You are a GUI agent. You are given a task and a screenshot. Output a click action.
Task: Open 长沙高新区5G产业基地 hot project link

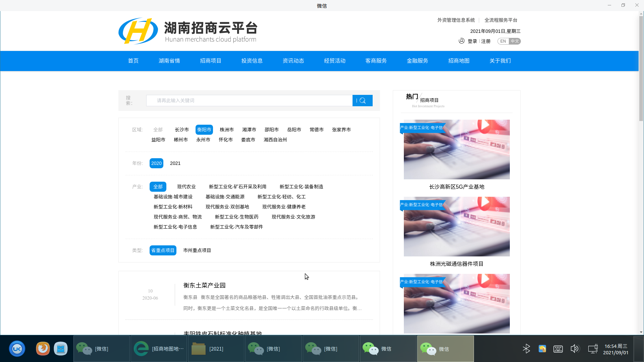[x=457, y=187]
